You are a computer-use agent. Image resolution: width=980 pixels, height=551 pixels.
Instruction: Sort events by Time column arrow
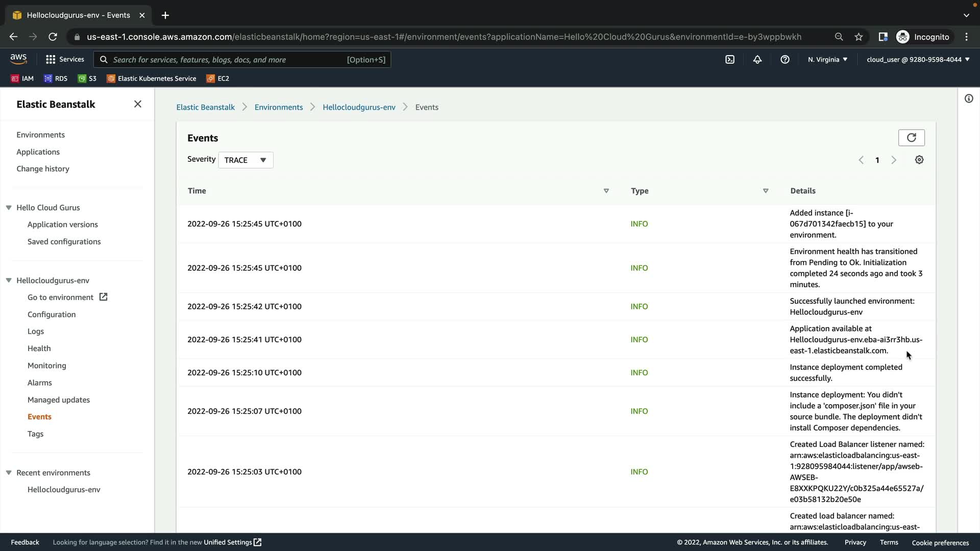pos(606,191)
